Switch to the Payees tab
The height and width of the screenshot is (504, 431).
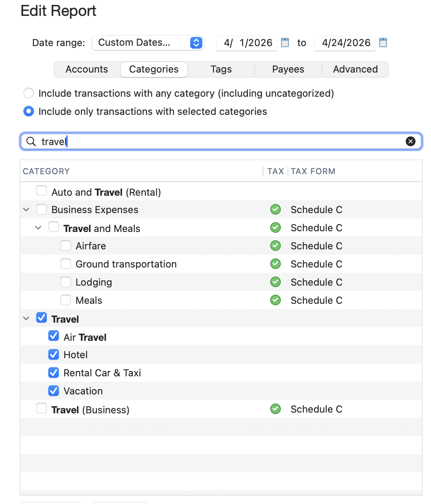click(x=288, y=70)
